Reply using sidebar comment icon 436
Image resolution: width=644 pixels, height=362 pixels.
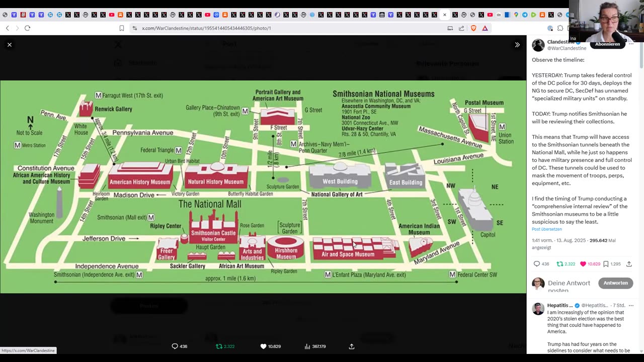click(x=541, y=264)
